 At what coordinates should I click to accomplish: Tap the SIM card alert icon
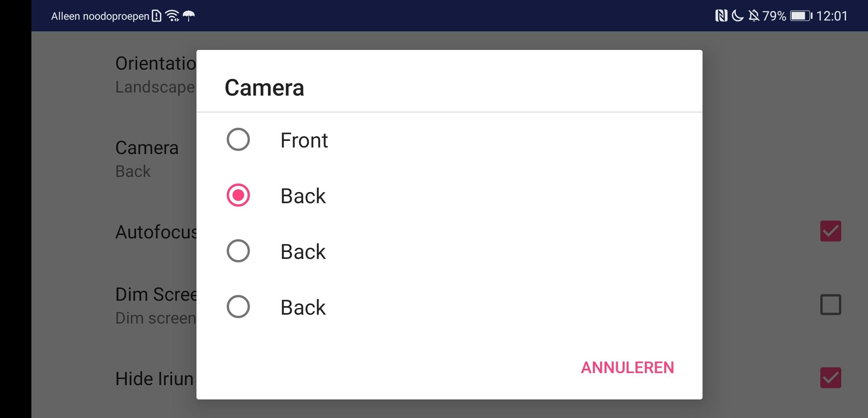[x=157, y=16]
